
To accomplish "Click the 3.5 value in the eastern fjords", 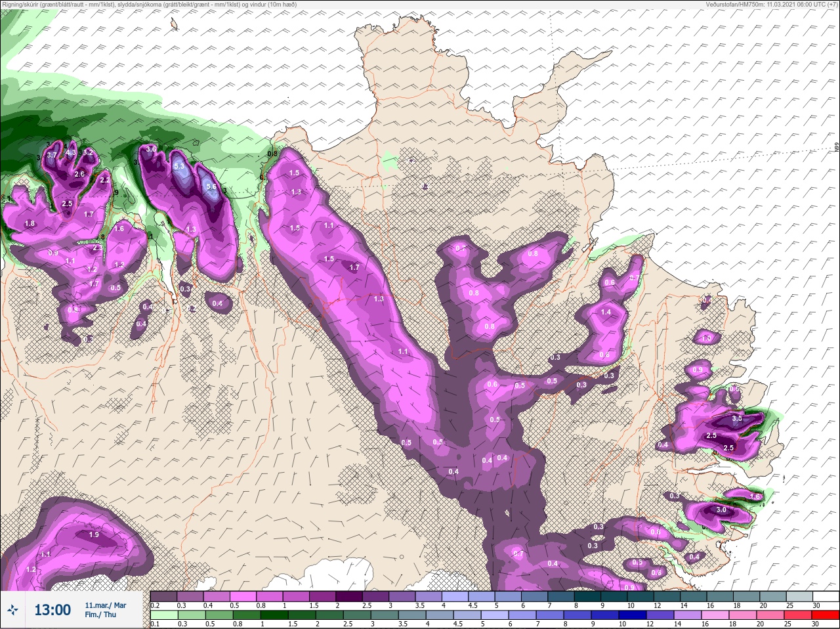I will click(x=737, y=418).
